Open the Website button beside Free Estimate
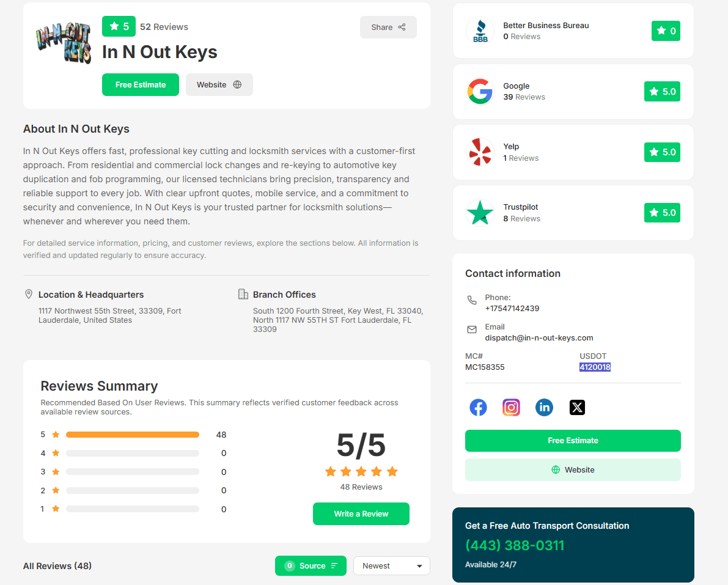This screenshot has width=728, height=585. tap(219, 85)
